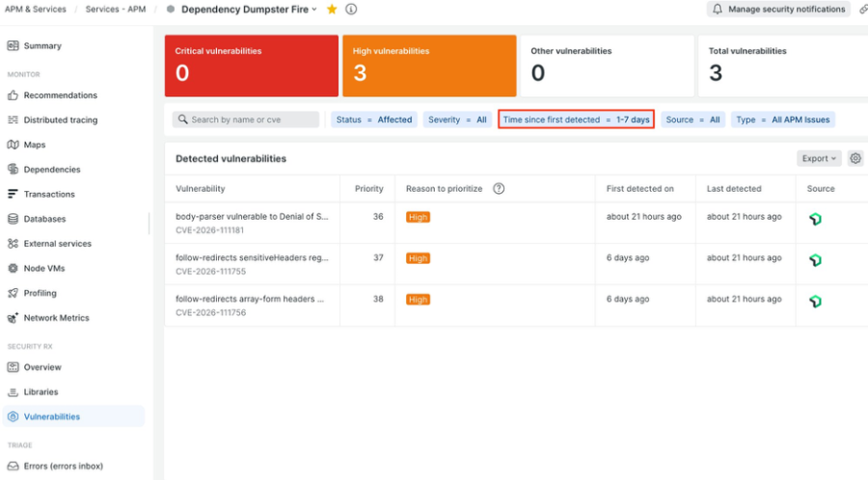This screenshot has width=868, height=480.
Task: Open the Time since first detected filter
Action: pos(577,120)
